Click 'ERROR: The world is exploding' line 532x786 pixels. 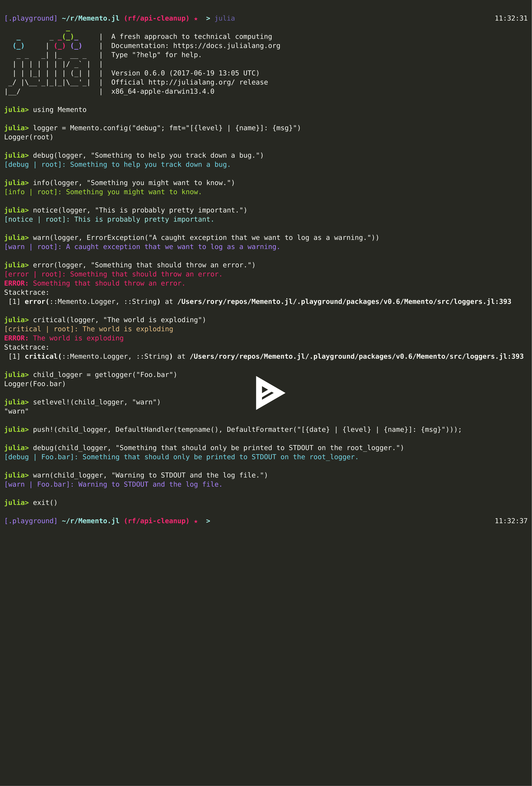coord(64,338)
